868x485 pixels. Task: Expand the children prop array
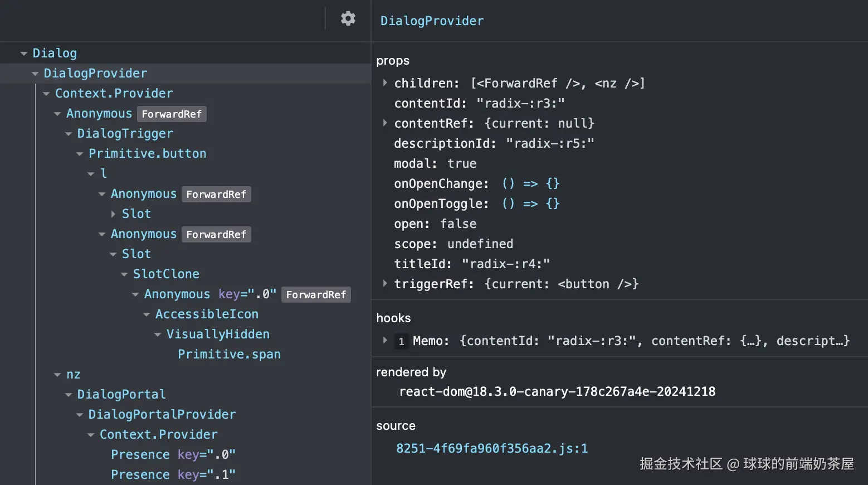pyautogui.click(x=385, y=83)
